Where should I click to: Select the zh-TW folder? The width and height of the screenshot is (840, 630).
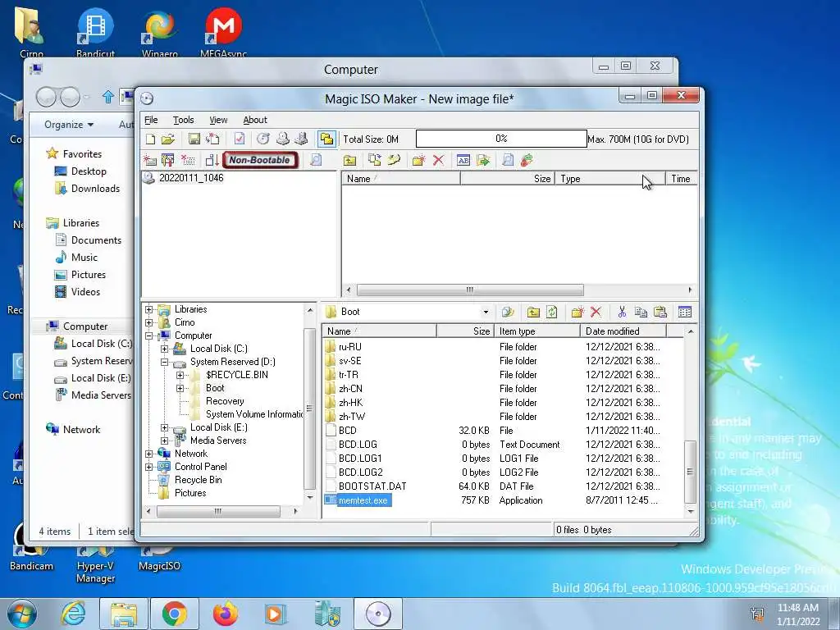pyautogui.click(x=351, y=417)
